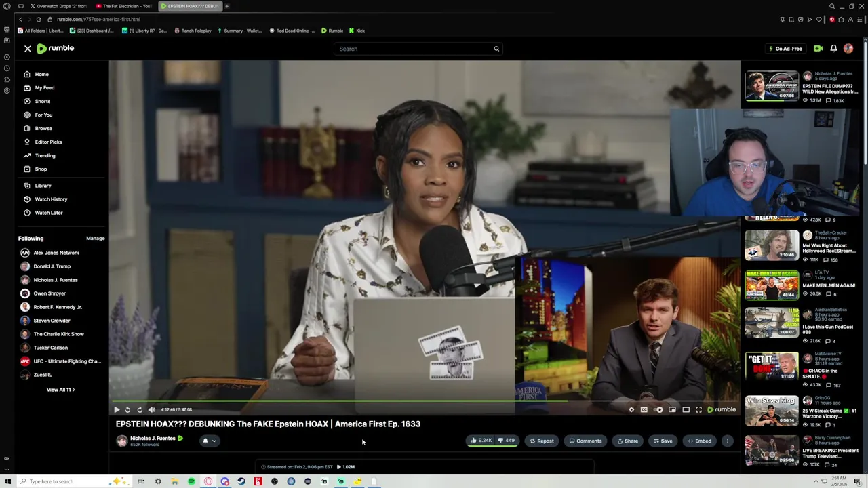868x488 pixels.
Task: Open a new browser tab
Action: coord(227,6)
